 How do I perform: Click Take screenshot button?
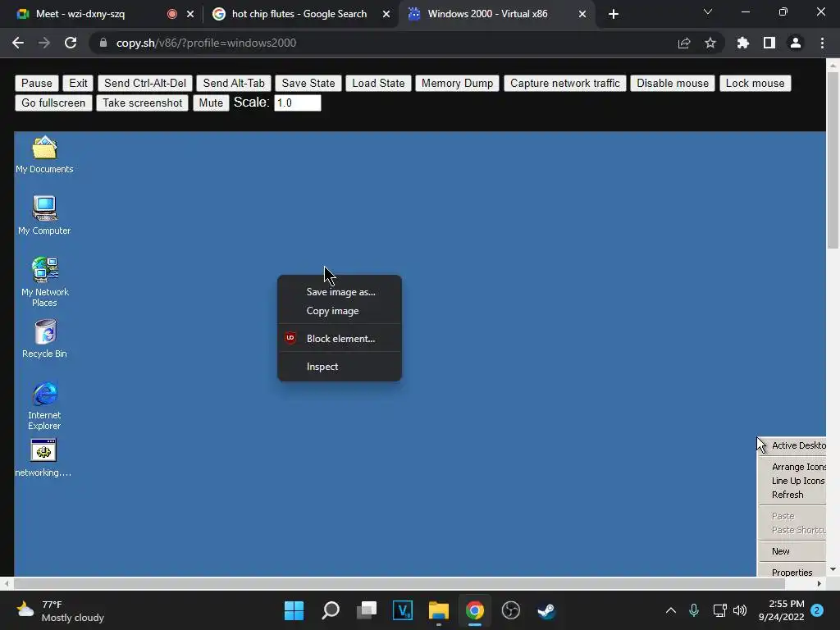pos(142,103)
